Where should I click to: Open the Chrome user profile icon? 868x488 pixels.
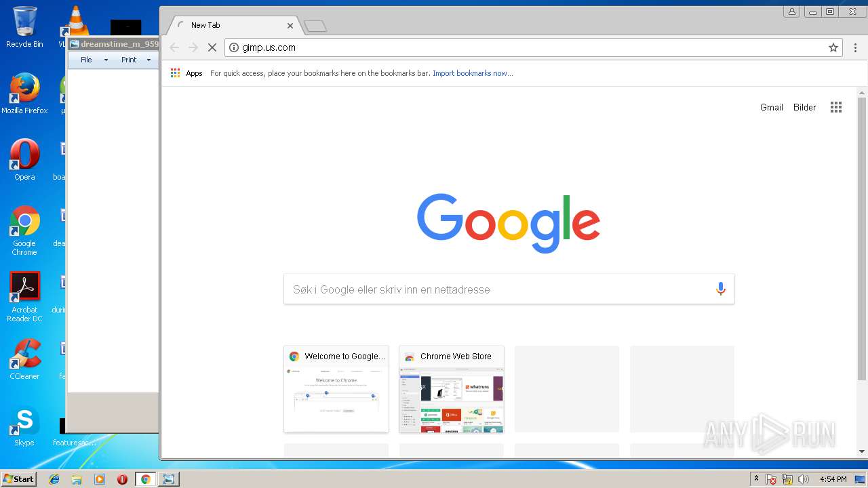click(x=791, y=12)
